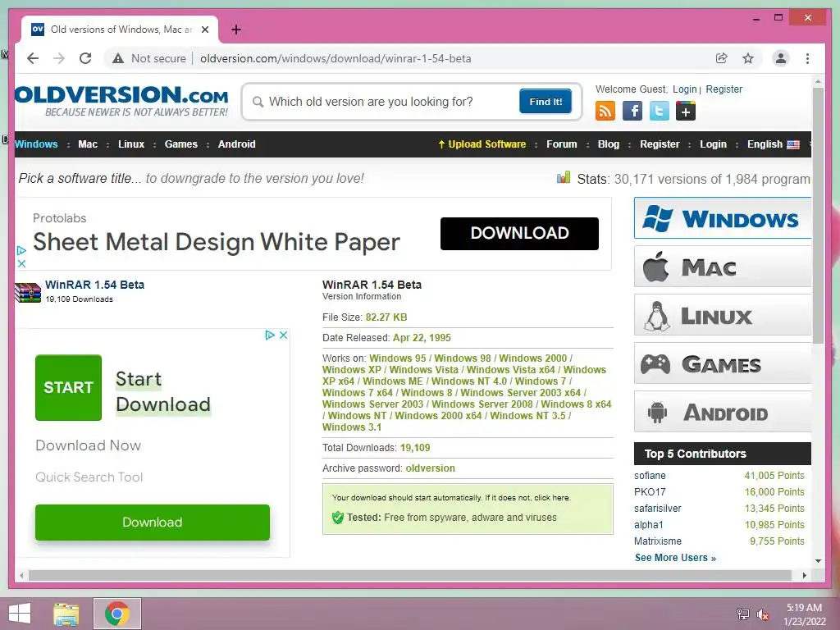
Task: Open the Facebook social icon
Action: pyautogui.click(x=632, y=111)
